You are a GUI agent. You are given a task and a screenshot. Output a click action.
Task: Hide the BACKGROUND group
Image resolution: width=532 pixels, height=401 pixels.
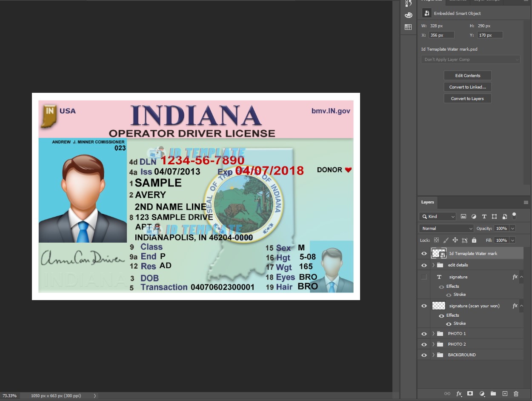[x=424, y=355]
